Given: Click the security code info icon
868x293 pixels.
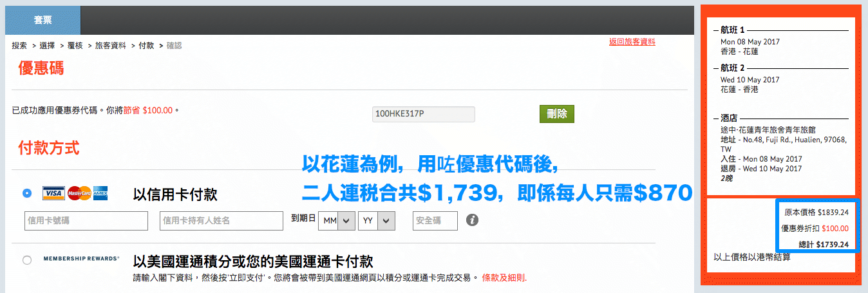Looking at the screenshot, I should point(472,220).
